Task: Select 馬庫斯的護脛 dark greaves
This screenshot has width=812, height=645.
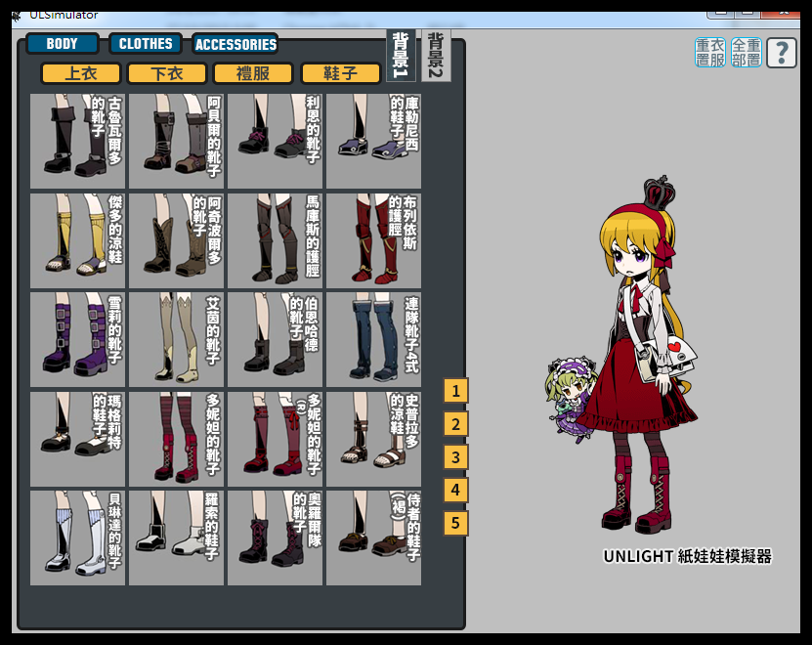Action: click(275, 241)
